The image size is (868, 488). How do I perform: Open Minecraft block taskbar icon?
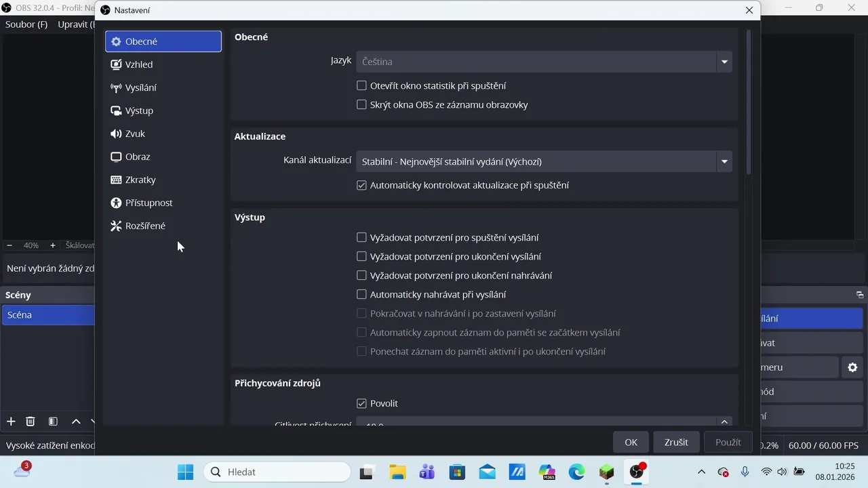click(x=606, y=472)
